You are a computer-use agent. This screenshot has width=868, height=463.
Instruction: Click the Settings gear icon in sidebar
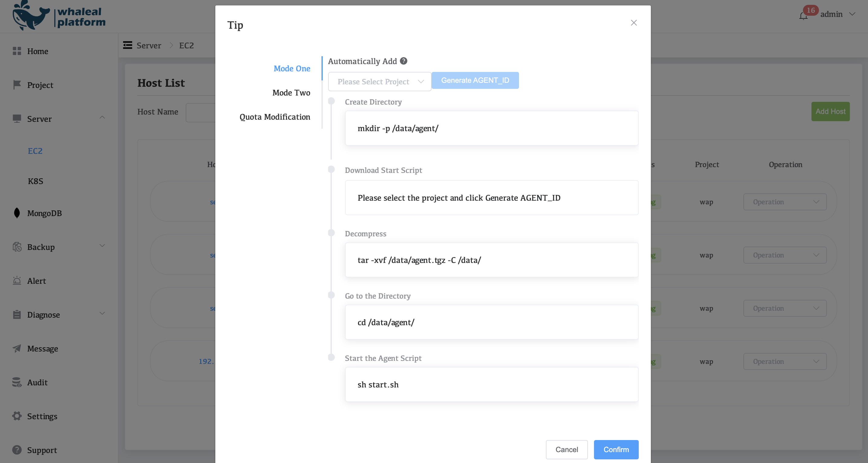click(17, 416)
